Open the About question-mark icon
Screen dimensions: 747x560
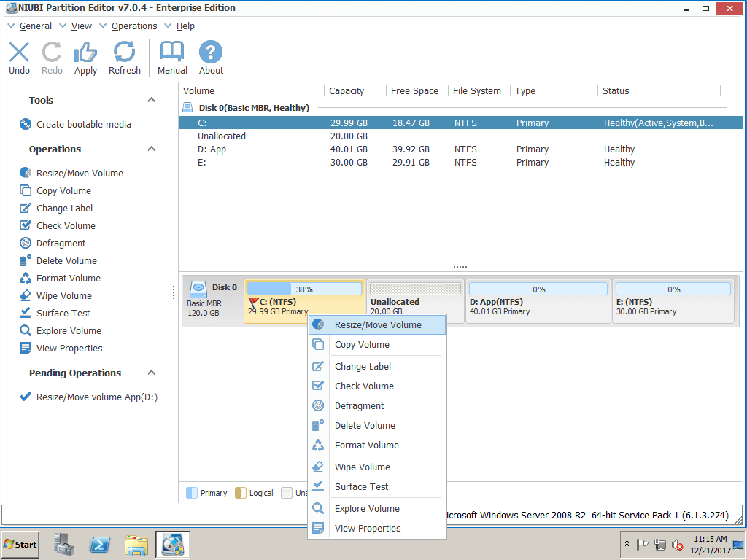(211, 52)
